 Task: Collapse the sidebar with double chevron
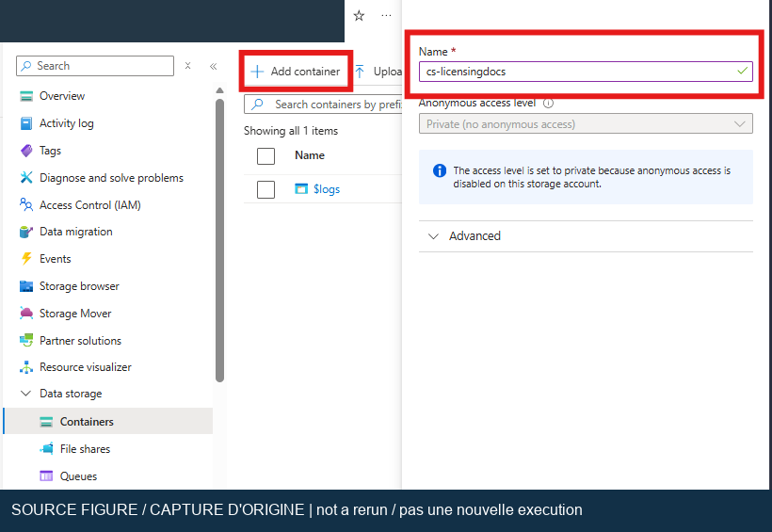213,66
